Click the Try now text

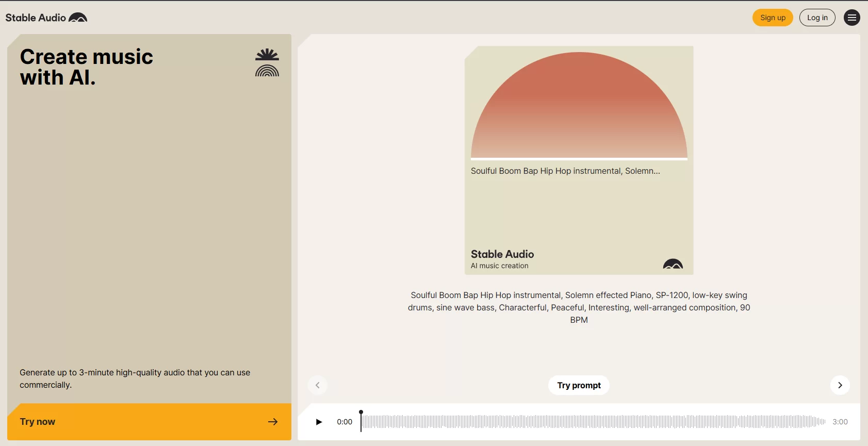click(x=38, y=422)
